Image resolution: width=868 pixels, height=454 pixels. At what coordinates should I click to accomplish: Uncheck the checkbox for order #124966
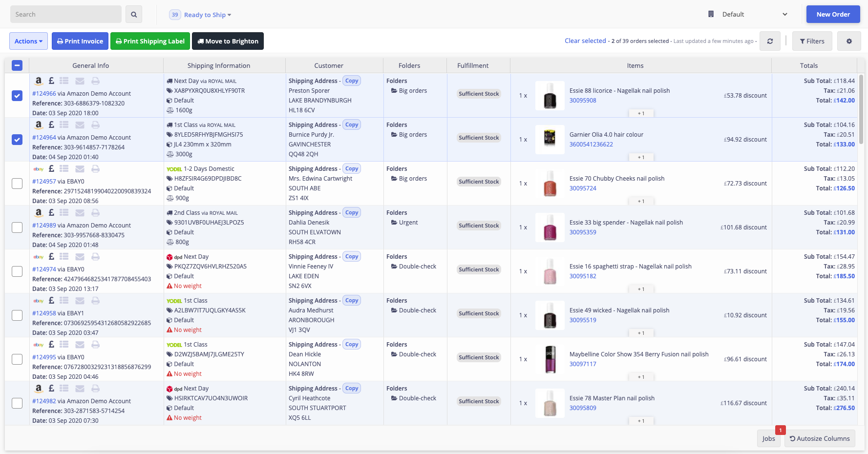point(17,96)
